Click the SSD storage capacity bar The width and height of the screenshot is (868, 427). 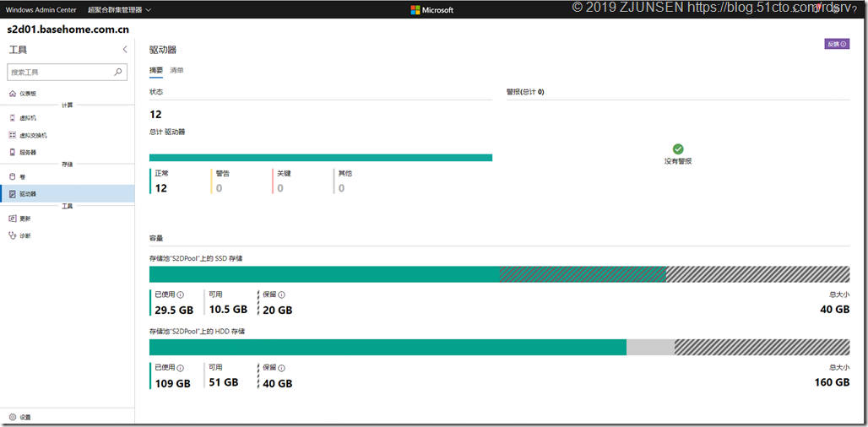[x=499, y=274]
